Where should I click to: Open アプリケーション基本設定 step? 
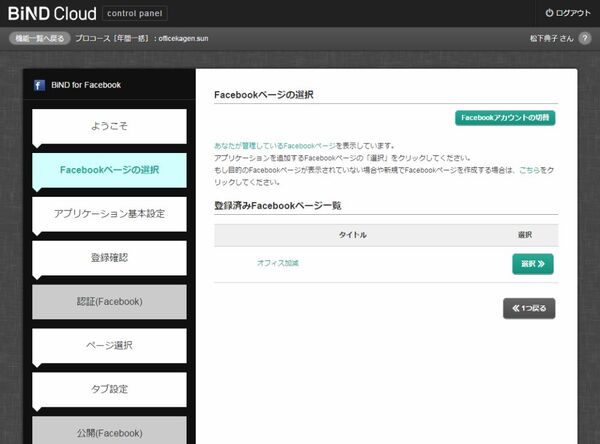109,214
